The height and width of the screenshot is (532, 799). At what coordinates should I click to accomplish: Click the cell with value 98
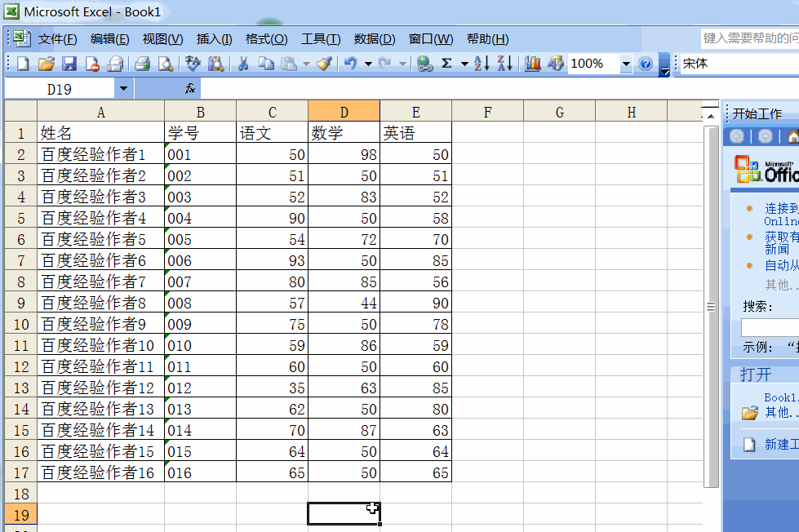pos(344,154)
